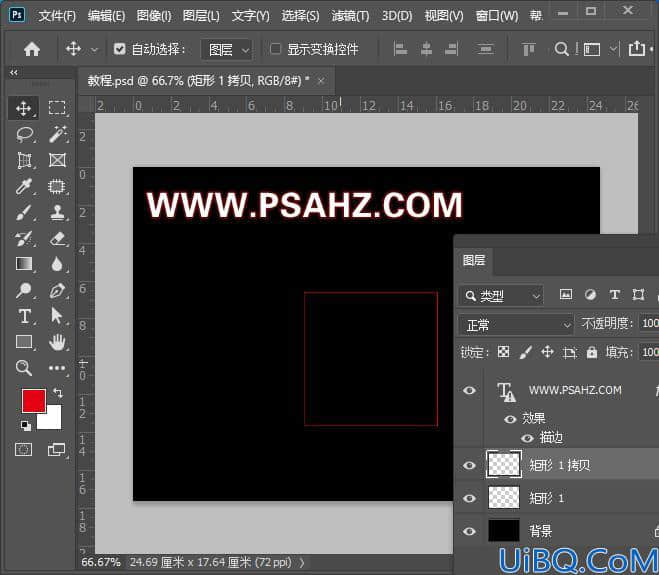Open the 图层 auto-select target dropdown
This screenshot has height=575, width=659.
click(x=227, y=50)
